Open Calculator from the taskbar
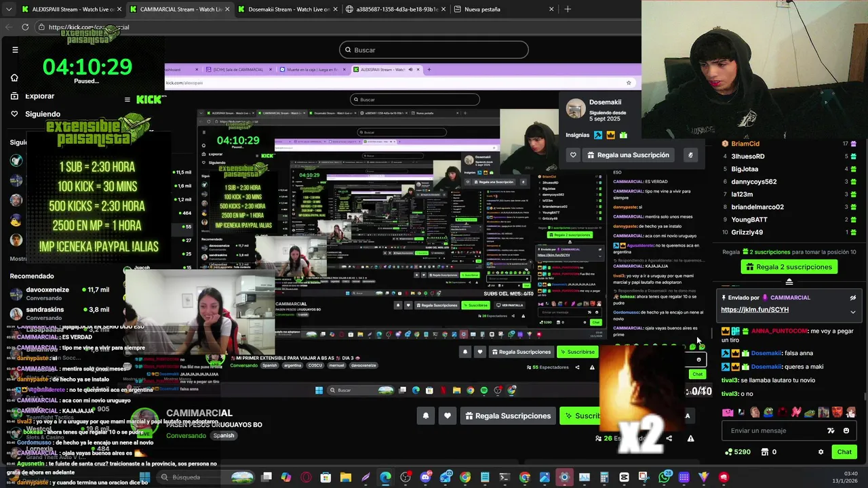The image size is (868, 488). (604, 477)
